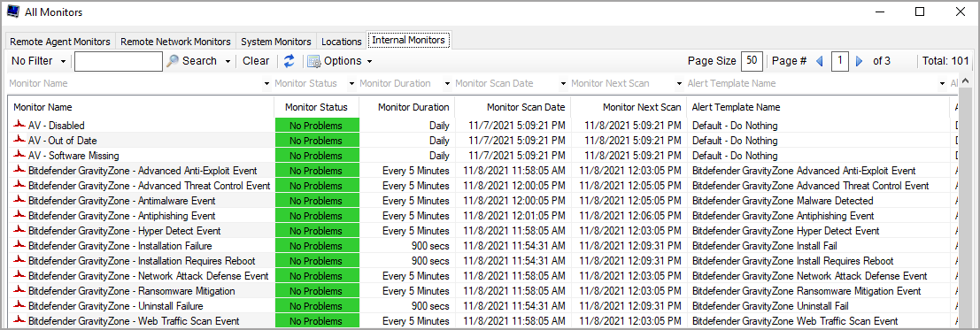Click the Page Size field showing 50

point(752,61)
